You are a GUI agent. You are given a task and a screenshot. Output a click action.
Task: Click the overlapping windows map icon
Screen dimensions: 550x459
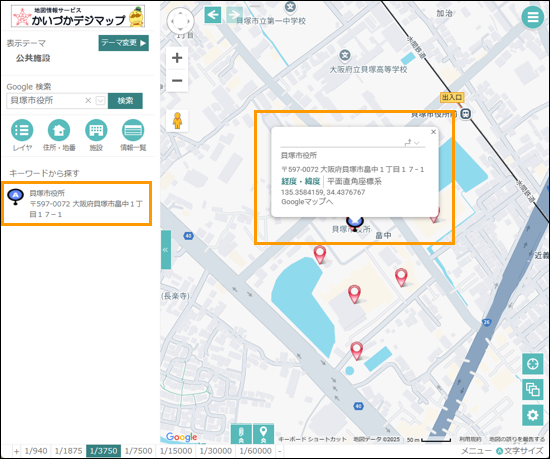point(532,390)
